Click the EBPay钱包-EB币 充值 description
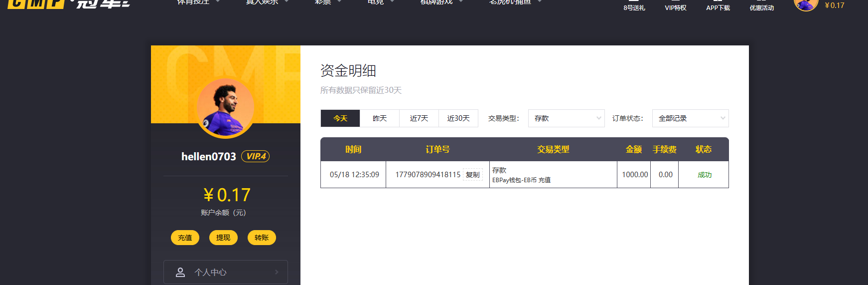The height and width of the screenshot is (285, 868). click(521, 180)
